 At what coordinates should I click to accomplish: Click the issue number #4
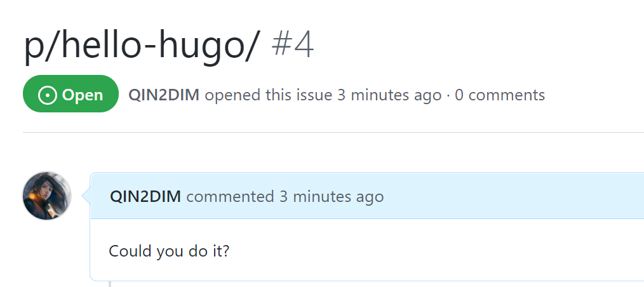(293, 47)
